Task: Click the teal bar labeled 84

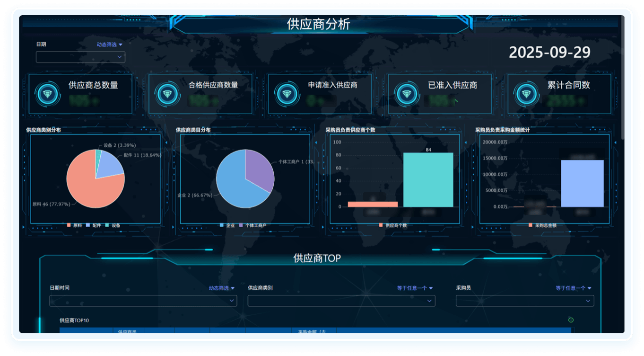Action: tap(428, 180)
